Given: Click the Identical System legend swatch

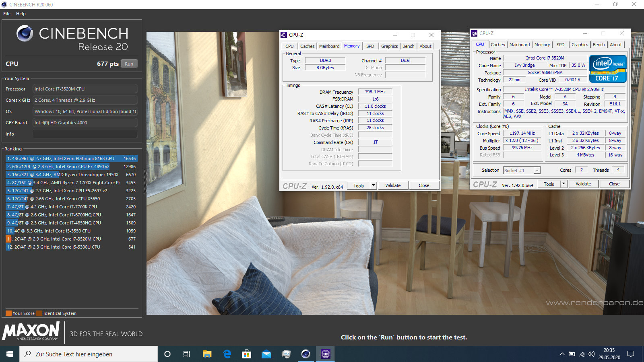Looking at the screenshot, I should click(x=39, y=313).
